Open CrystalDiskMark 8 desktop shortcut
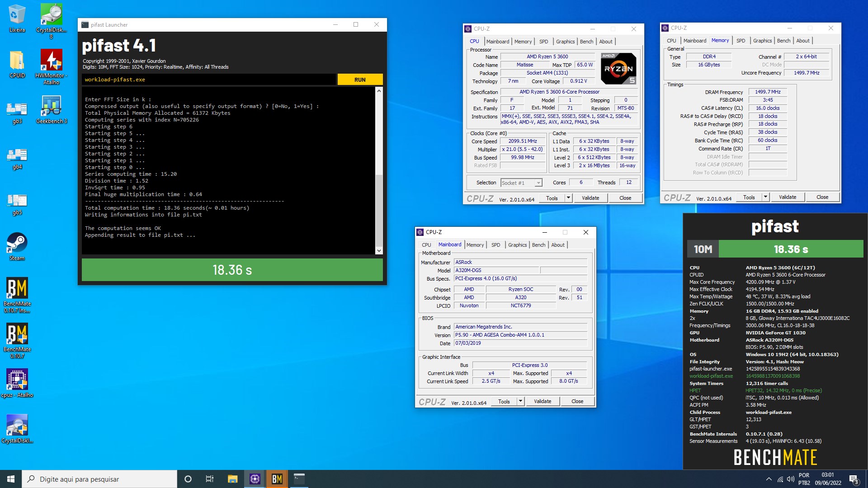868x488 pixels. (x=51, y=20)
